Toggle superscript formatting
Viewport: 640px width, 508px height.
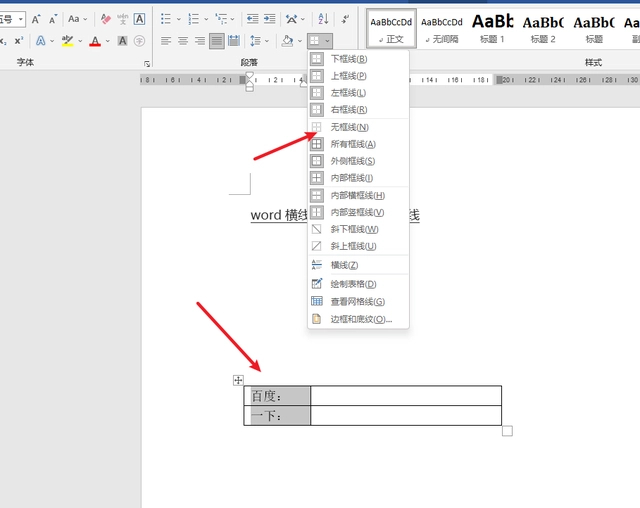(19, 41)
